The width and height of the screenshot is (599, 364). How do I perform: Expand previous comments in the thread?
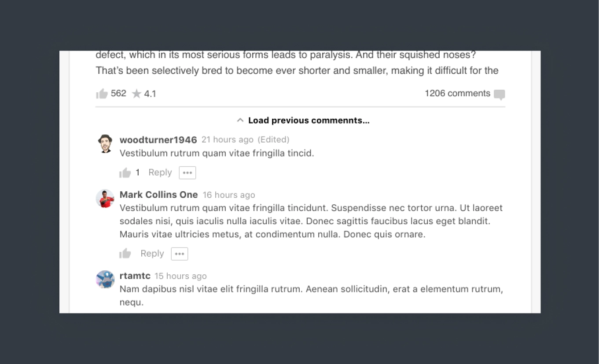pos(309,120)
